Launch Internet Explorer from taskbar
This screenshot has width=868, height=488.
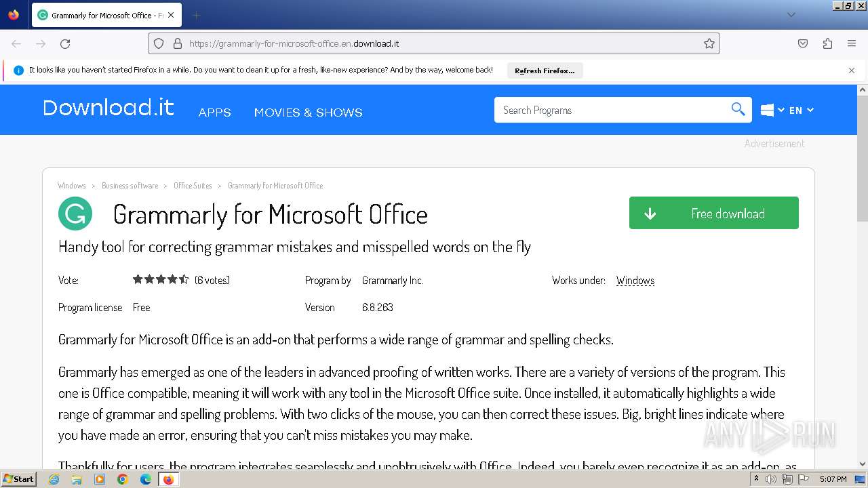coord(54,479)
